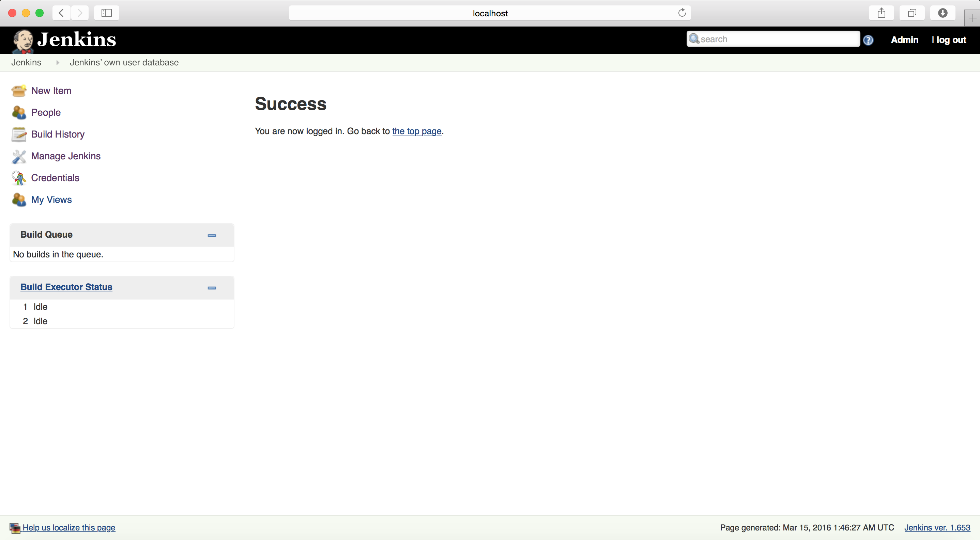Click the Credentials keys icon
The width and height of the screenshot is (980, 540).
(x=19, y=178)
